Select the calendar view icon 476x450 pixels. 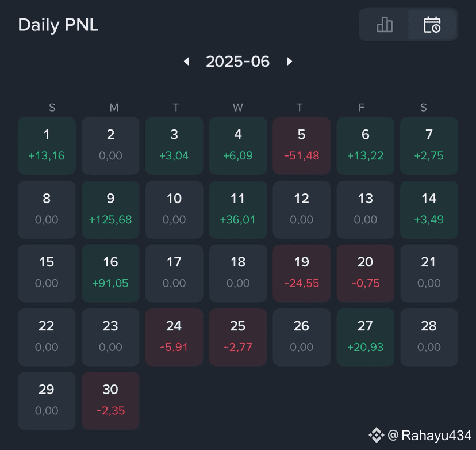pyautogui.click(x=432, y=25)
